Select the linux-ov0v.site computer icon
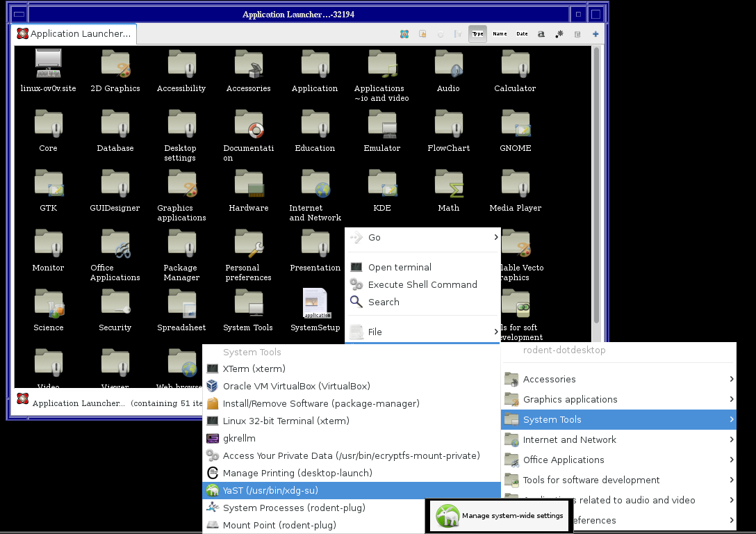Screen dimensions: 756x534 [48, 64]
